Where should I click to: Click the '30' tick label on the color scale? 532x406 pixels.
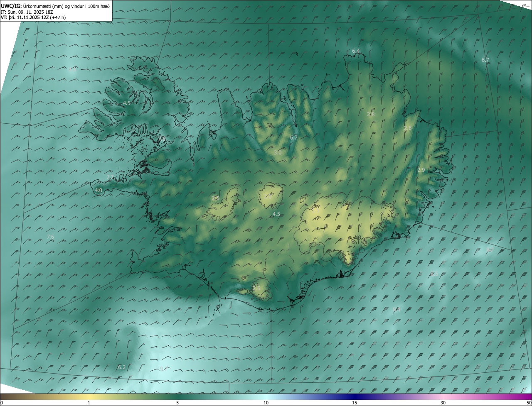(x=443, y=403)
